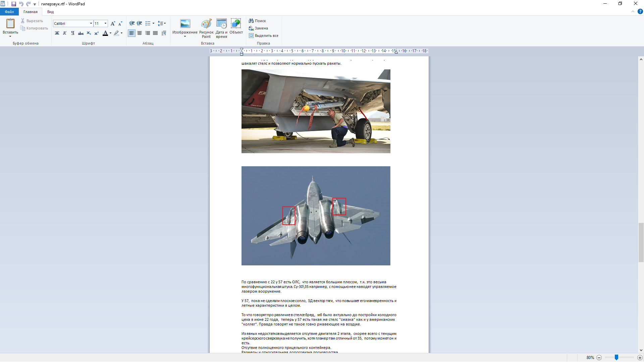Select center text alignment
Screen dimensions: 644x362
[x=140, y=33]
